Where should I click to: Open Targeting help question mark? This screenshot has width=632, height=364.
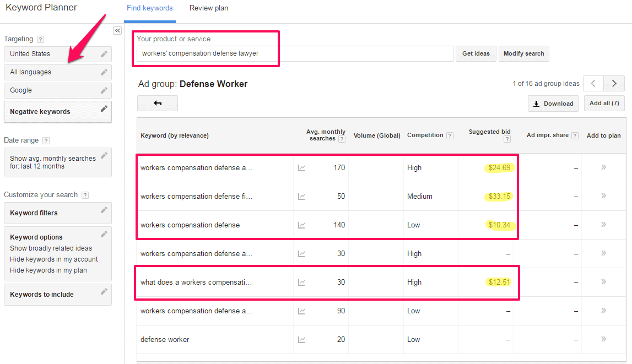[40, 39]
